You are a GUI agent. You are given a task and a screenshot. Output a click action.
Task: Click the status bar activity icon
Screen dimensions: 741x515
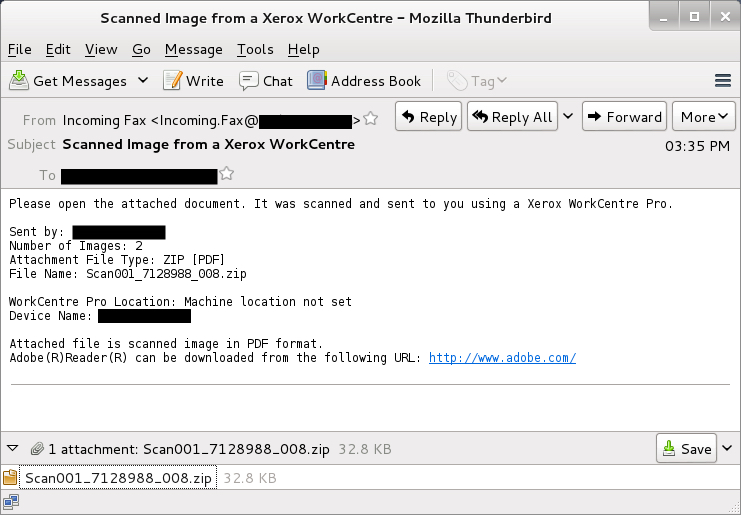(x=10, y=504)
